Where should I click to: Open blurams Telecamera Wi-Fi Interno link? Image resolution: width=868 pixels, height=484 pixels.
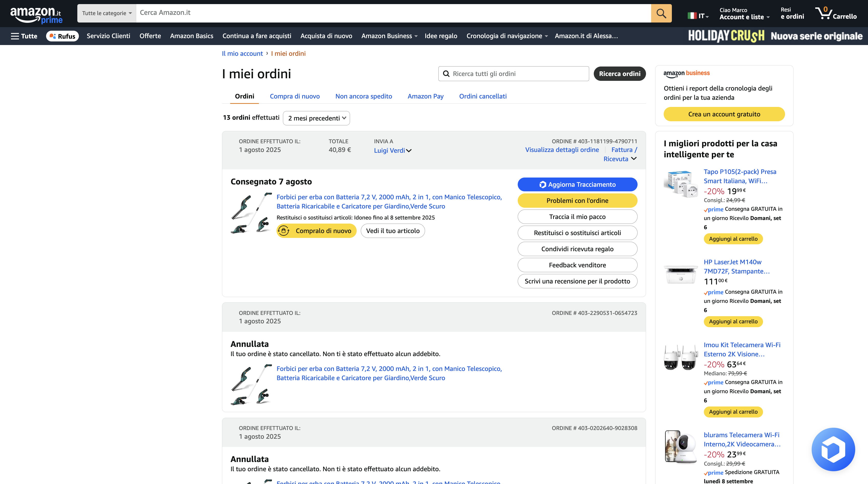(742, 439)
